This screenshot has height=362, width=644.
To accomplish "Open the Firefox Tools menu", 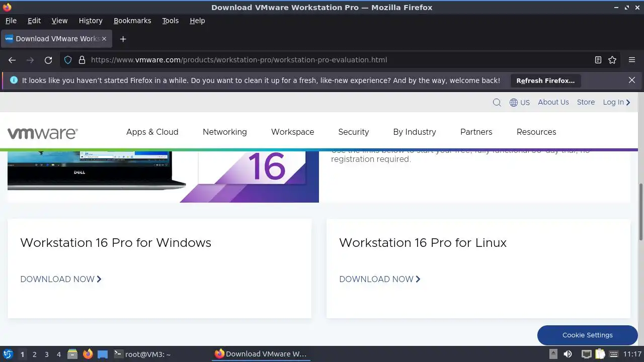I will [170, 21].
